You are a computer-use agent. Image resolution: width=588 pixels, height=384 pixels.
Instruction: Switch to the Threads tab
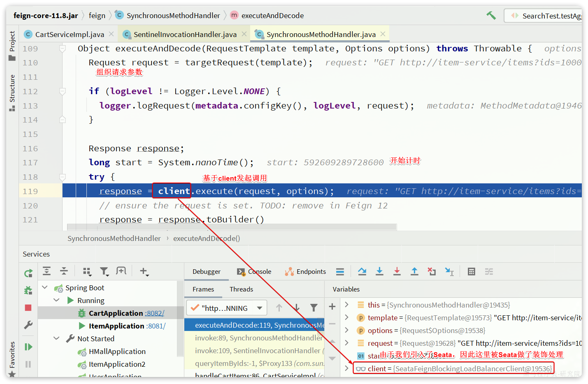pos(241,289)
